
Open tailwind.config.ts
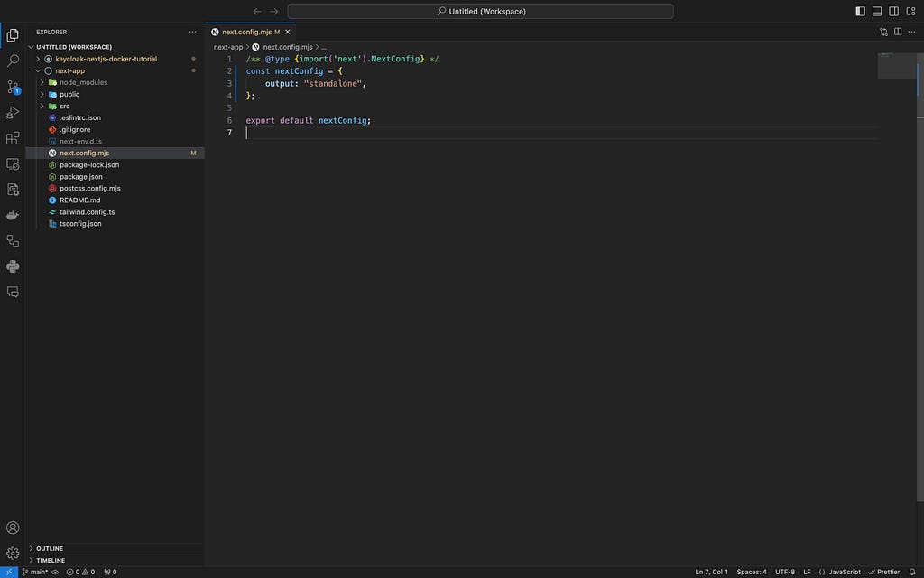pos(115,212)
